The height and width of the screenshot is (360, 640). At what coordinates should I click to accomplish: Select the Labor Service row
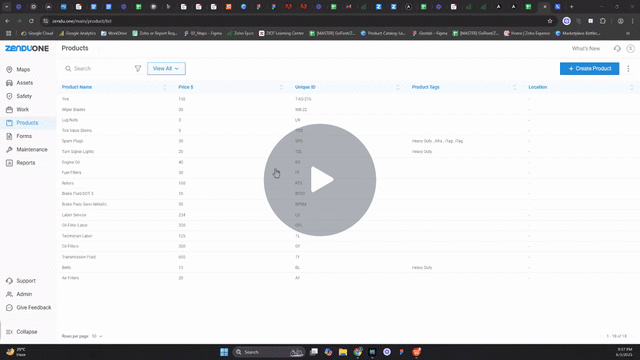coord(349,215)
